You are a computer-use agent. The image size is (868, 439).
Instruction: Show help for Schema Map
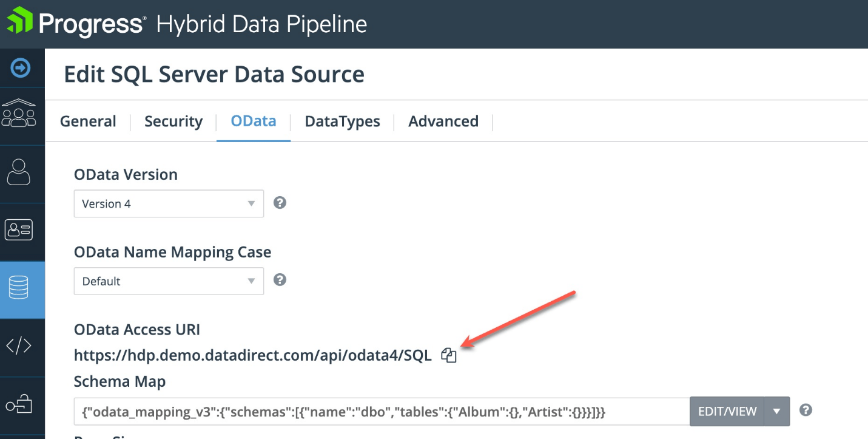(x=806, y=410)
